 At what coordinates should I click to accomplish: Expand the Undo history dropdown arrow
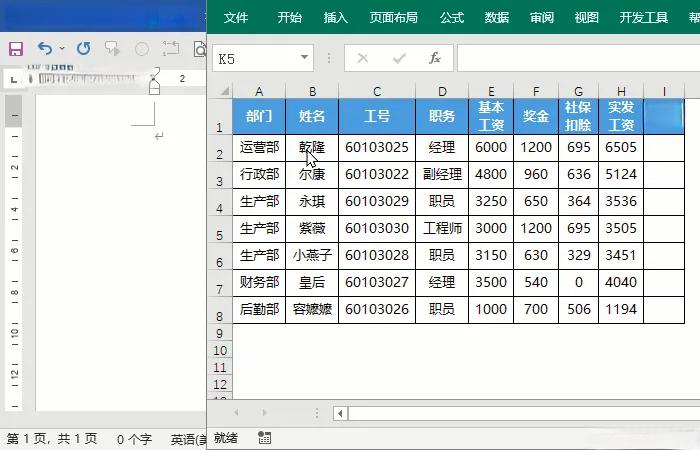click(x=62, y=48)
